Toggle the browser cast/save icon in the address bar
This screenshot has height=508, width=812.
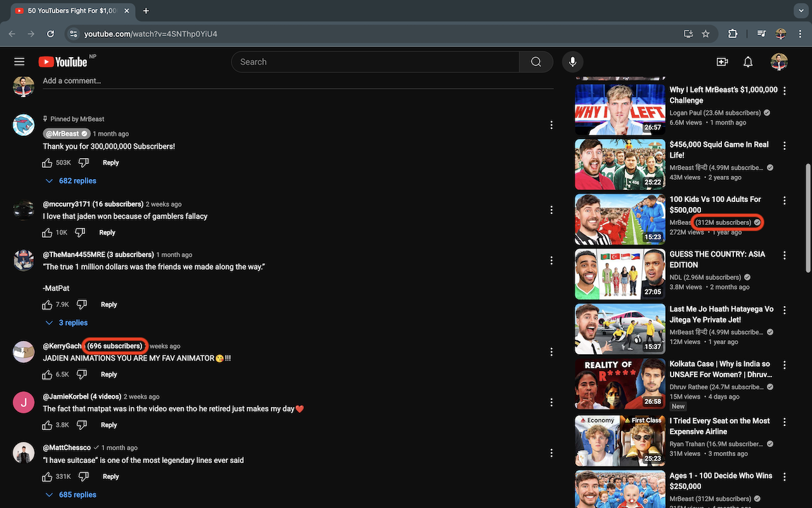[688, 34]
